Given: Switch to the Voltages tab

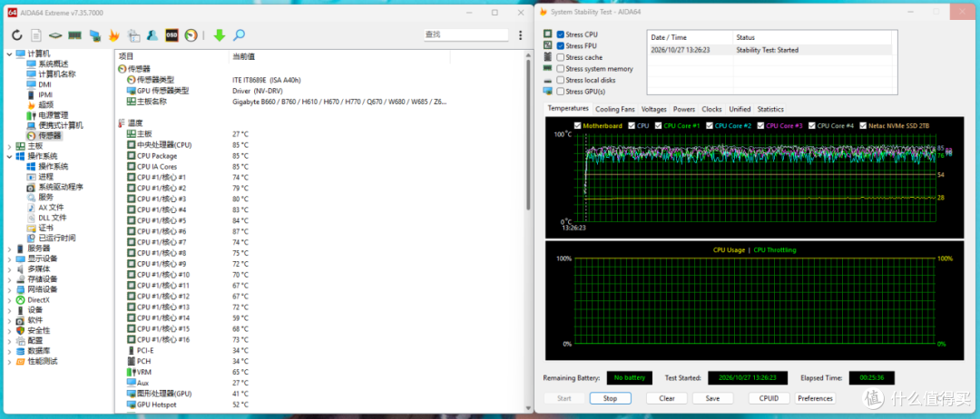Looking at the screenshot, I should coord(653,109).
